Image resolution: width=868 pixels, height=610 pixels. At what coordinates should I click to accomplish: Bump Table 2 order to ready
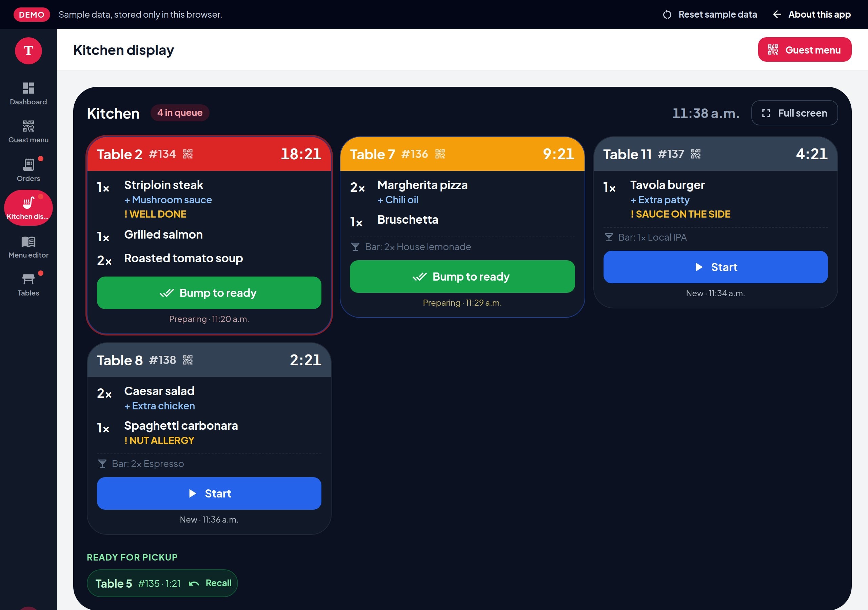point(209,293)
